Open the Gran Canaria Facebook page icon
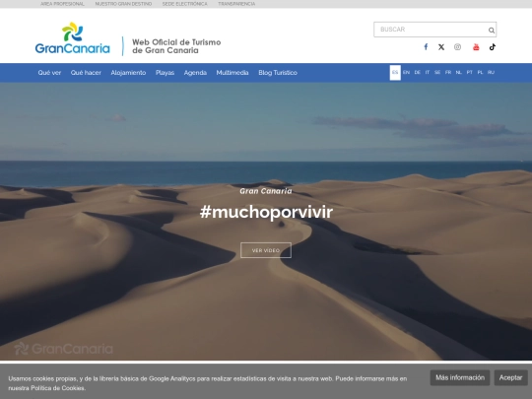This screenshot has width=532, height=399. (426, 47)
